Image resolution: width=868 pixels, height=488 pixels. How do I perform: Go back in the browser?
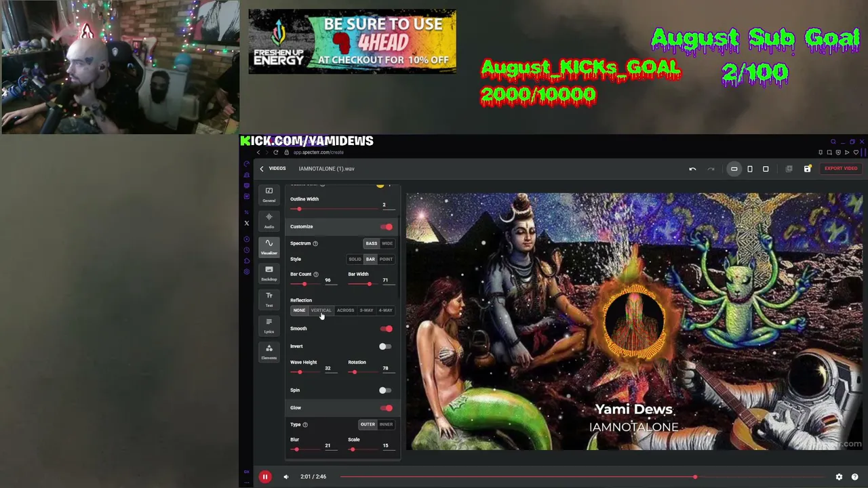pyautogui.click(x=258, y=152)
